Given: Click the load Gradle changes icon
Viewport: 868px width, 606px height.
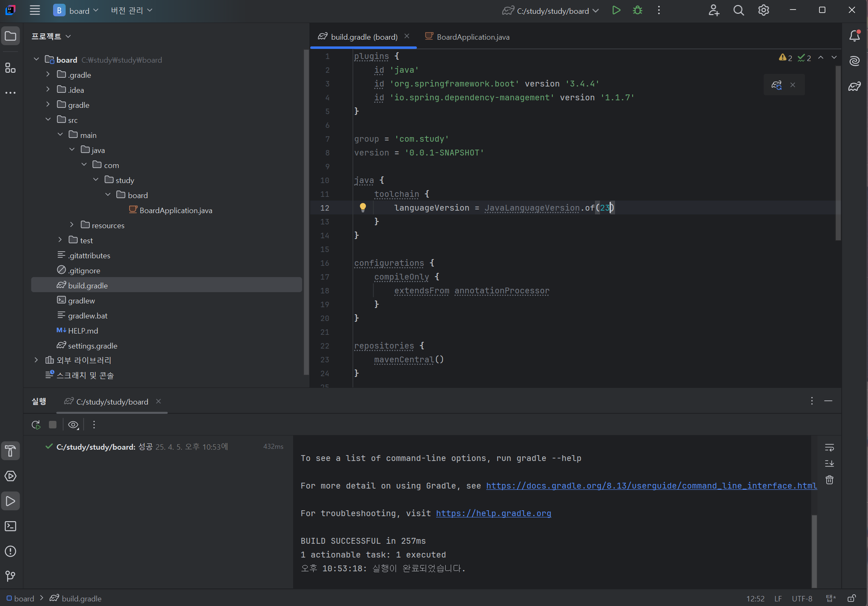Looking at the screenshot, I should point(776,85).
